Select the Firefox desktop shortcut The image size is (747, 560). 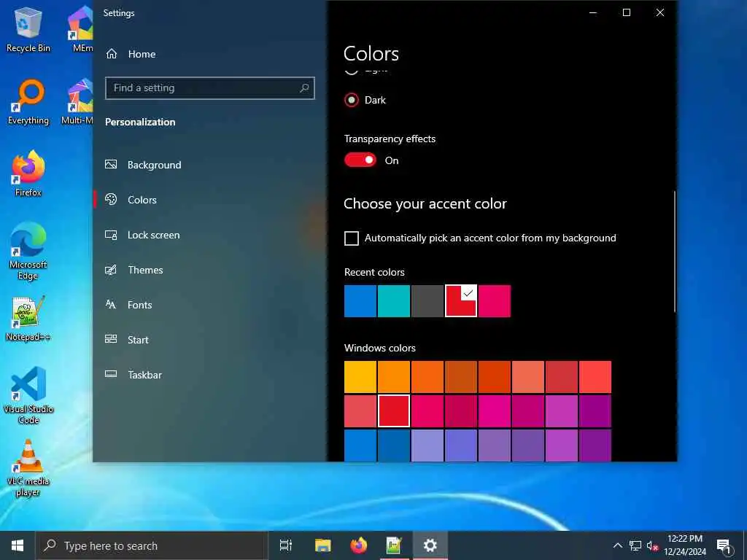28,174
